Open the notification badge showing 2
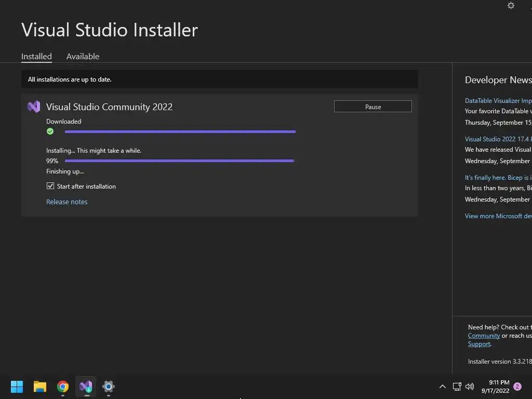Viewport: 532px width, 399px height. [517, 387]
